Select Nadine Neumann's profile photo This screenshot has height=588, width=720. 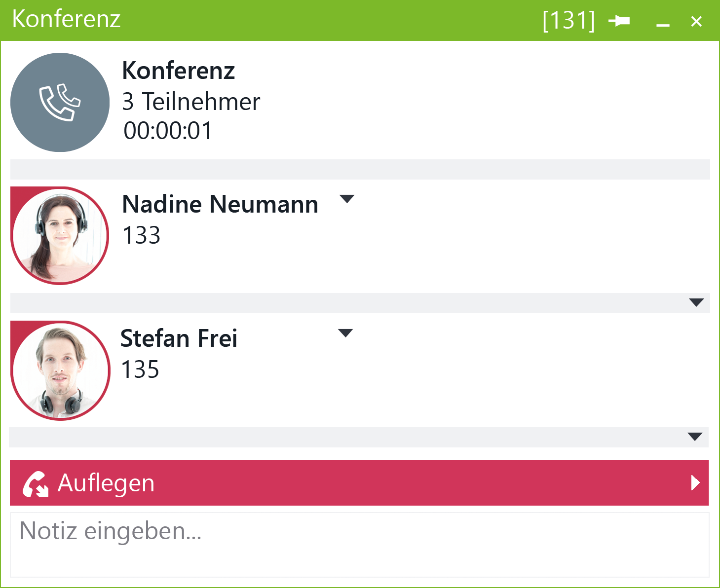pyautogui.click(x=60, y=236)
